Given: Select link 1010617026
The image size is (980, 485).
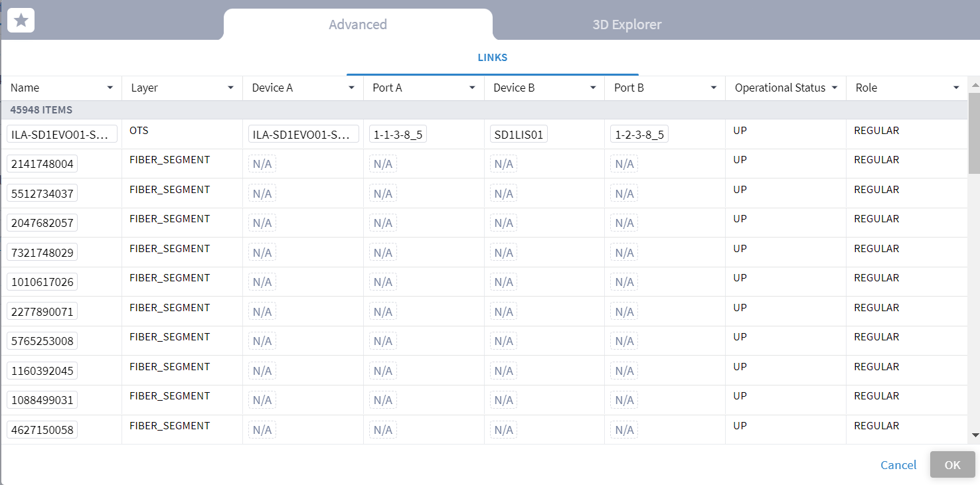Looking at the screenshot, I should 42,282.
